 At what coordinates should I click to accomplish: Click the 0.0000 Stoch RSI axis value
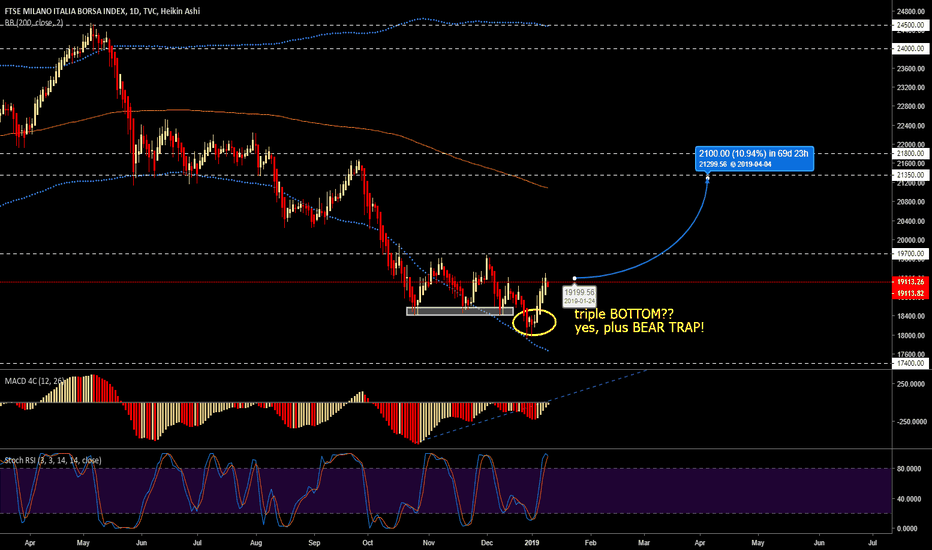click(909, 529)
